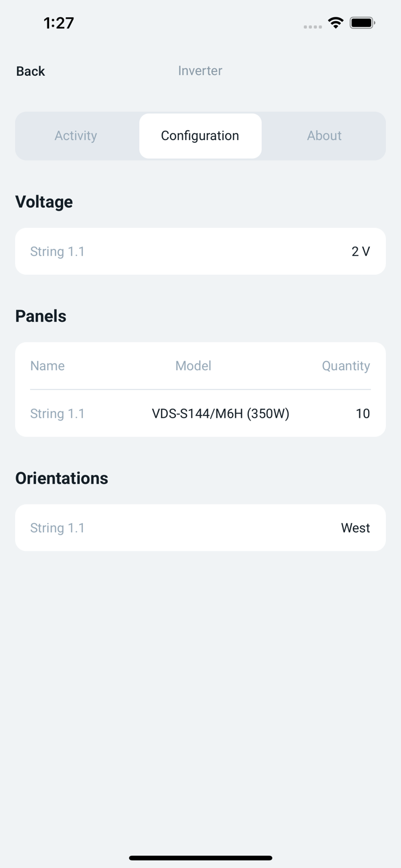Tap the West orientation value
The width and height of the screenshot is (401, 868).
point(355,528)
